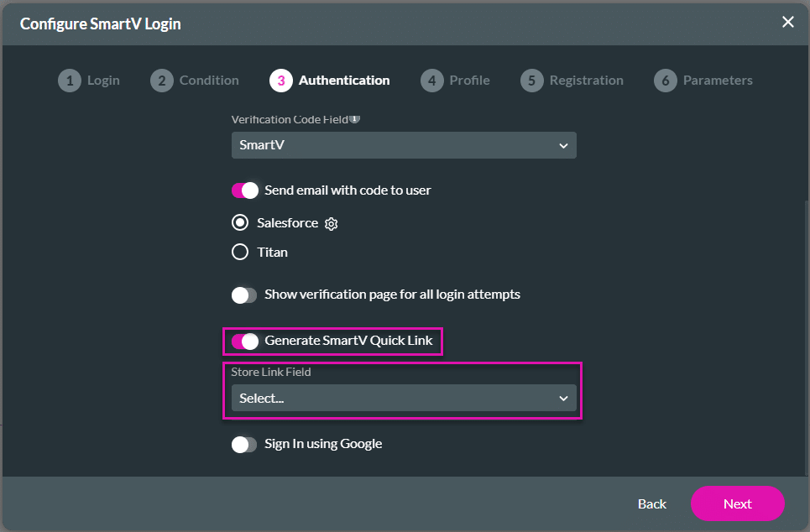The image size is (810, 532).
Task: Turn on Sign In using Google
Action: point(244,444)
